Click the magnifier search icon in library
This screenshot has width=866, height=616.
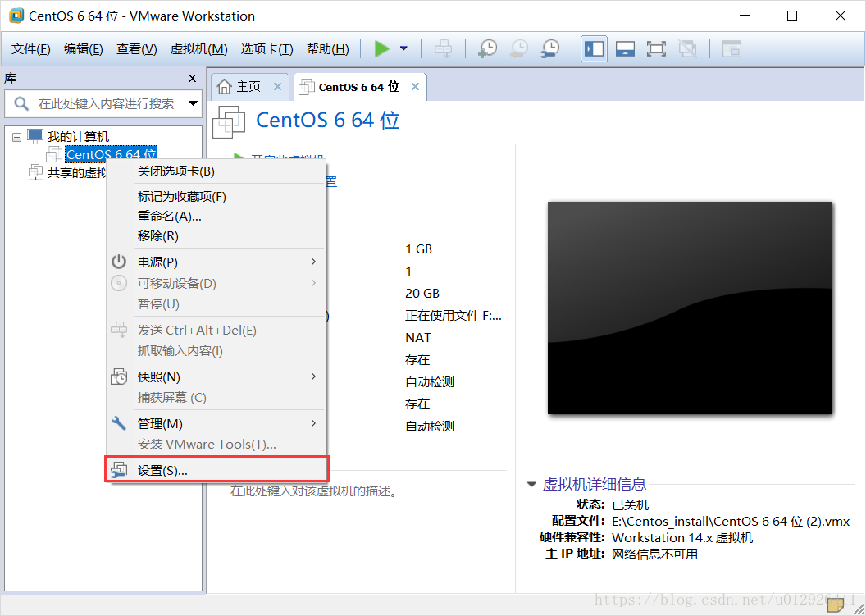tap(21, 103)
